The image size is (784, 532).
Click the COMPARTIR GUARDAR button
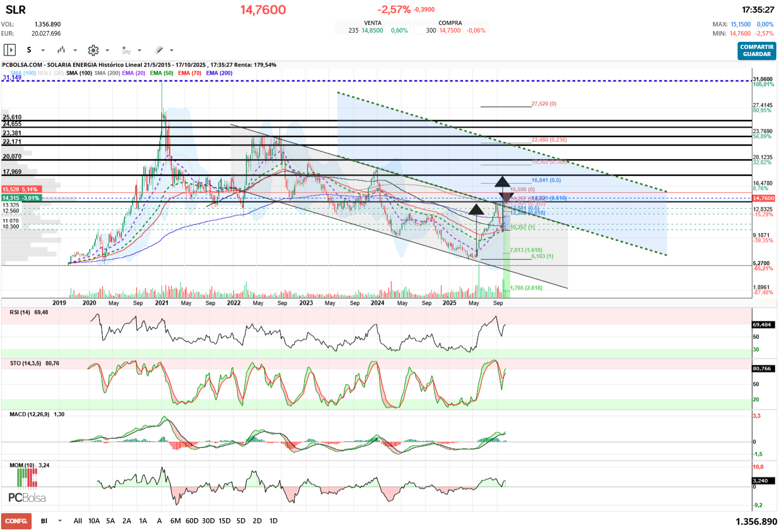[x=756, y=50]
